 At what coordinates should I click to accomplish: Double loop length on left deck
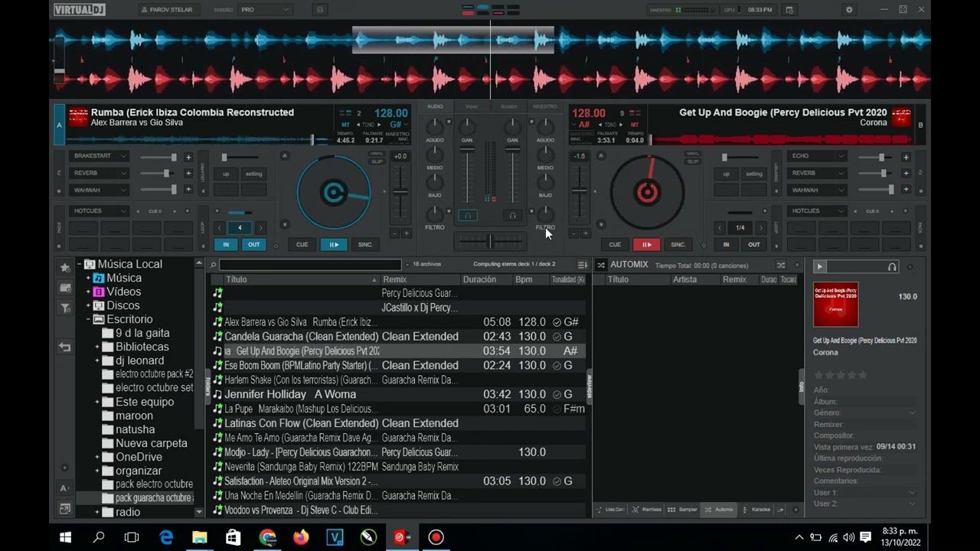click(x=260, y=228)
